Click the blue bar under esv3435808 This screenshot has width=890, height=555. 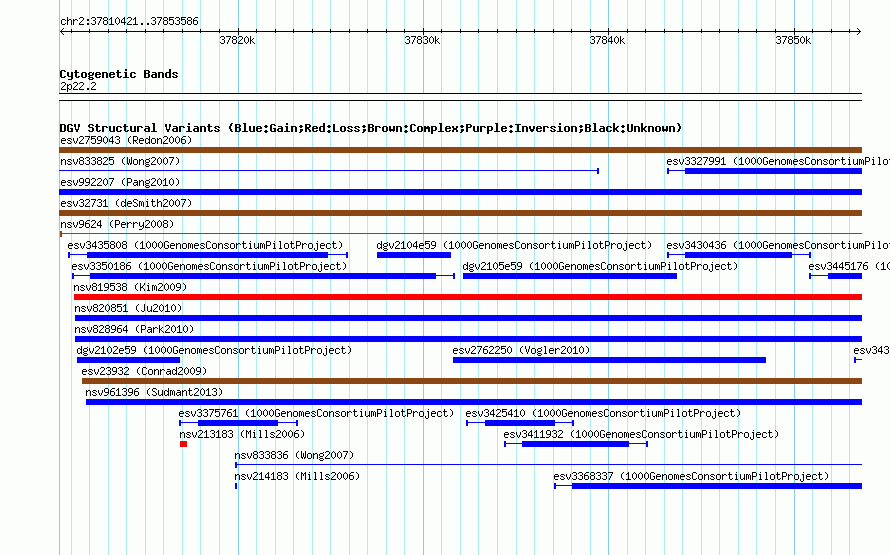[x=207, y=255]
